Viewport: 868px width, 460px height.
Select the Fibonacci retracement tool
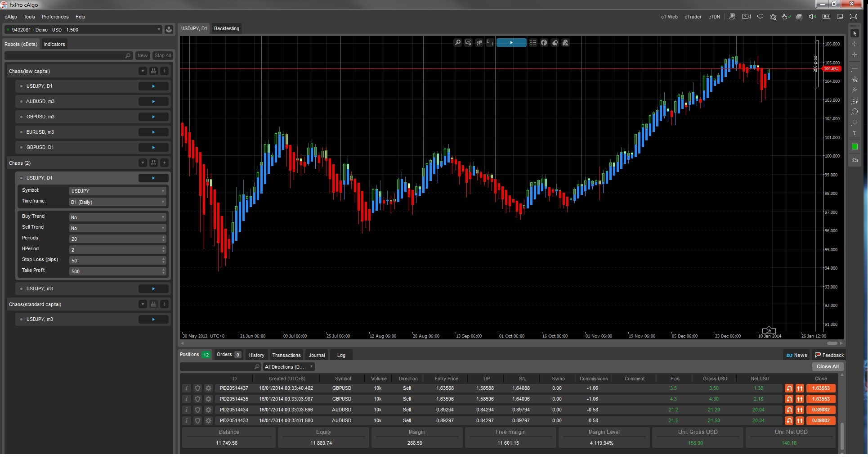point(855,101)
